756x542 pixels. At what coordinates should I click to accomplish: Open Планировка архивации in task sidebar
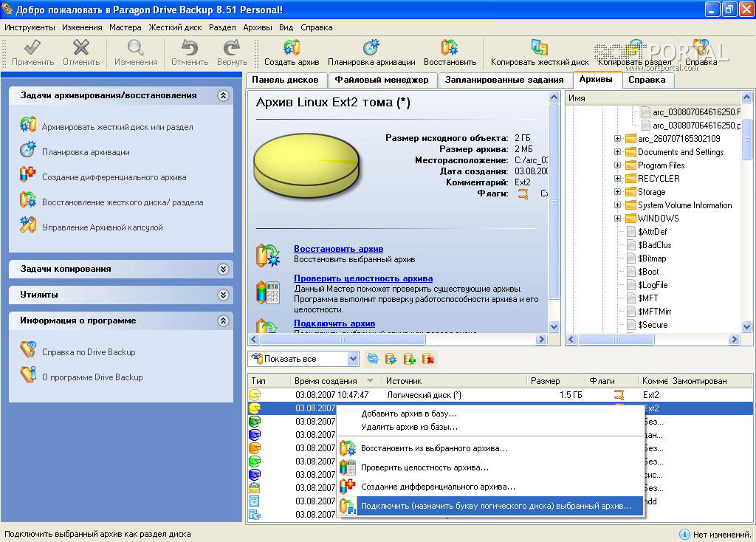click(x=86, y=152)
